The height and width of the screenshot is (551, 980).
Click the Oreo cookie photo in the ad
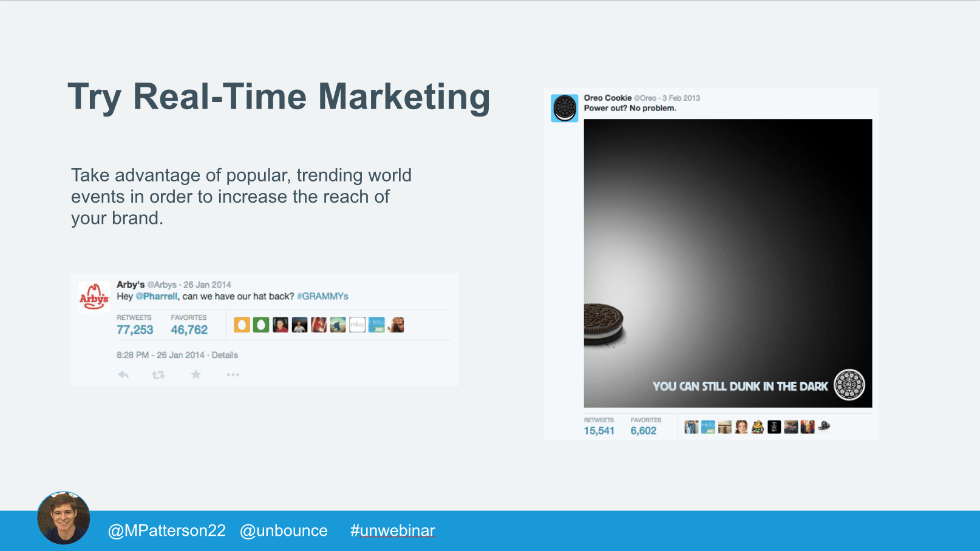click(604, 325)
